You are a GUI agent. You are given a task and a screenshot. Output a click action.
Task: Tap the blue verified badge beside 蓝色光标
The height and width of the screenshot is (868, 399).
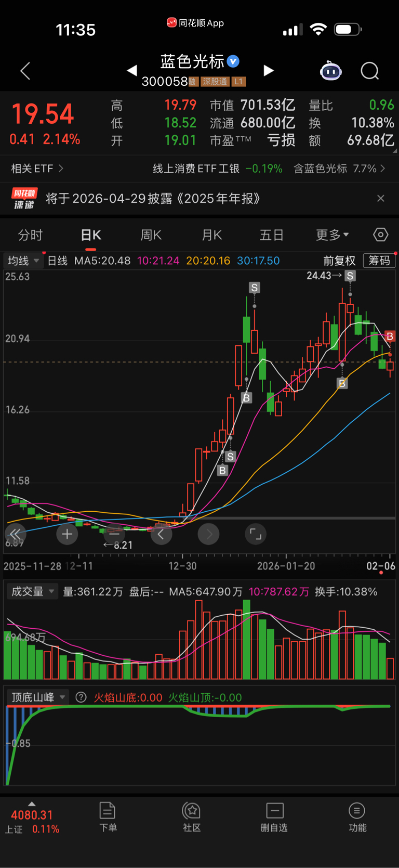click(x=234, y=61)
